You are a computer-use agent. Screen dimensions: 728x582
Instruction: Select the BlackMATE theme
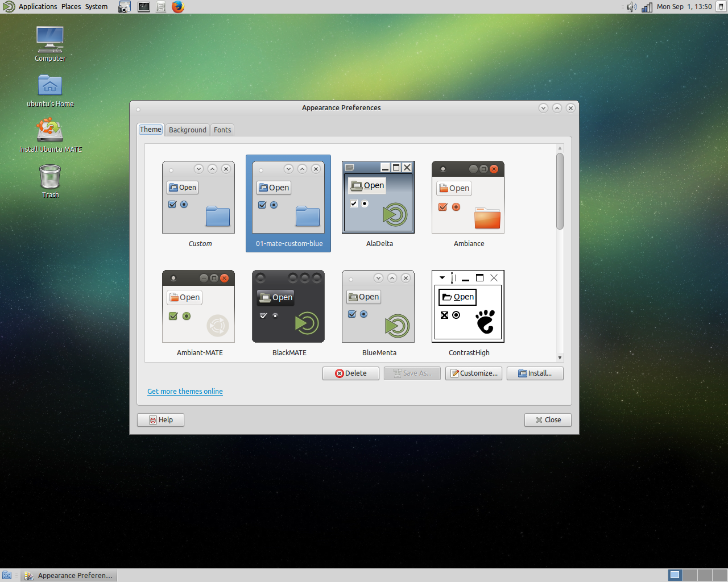pyautogui.click(x=288, y=313)
